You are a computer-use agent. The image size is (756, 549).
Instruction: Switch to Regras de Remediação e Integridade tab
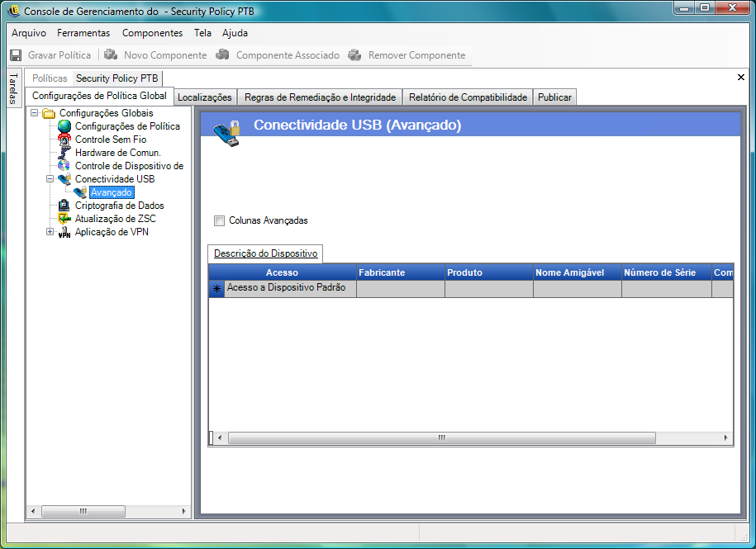320,97
